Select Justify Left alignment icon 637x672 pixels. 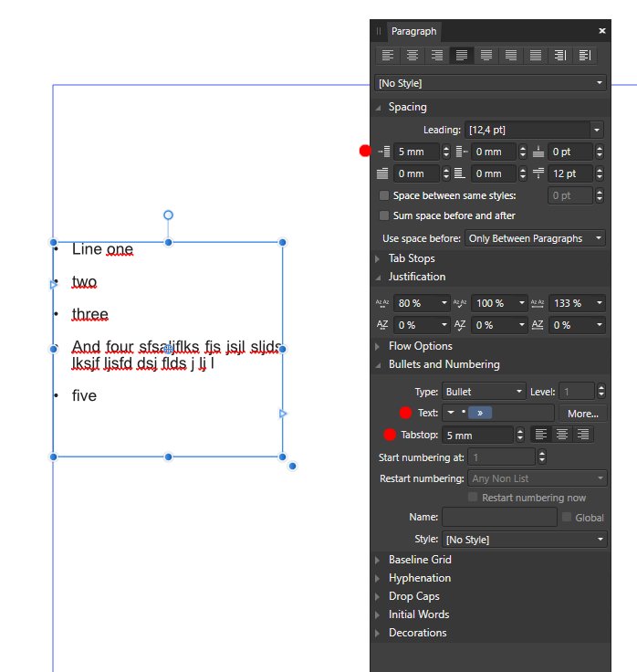tap(462, 56)
